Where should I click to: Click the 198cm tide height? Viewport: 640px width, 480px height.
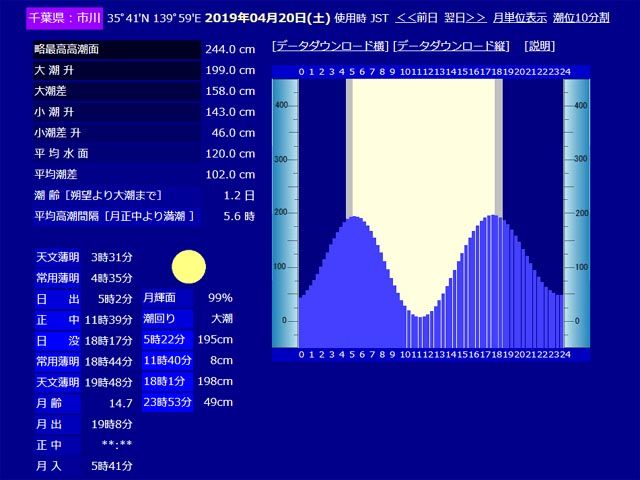[215, 381]
